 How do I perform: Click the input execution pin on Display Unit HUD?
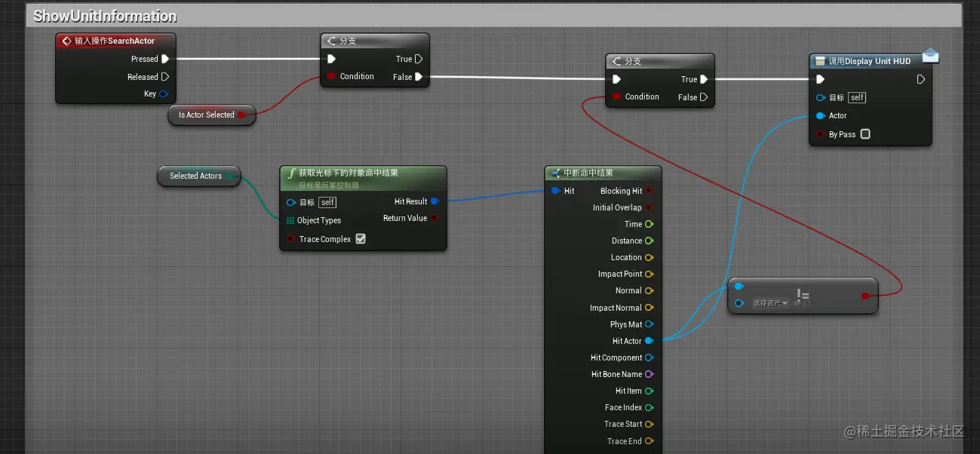[820, 79]
